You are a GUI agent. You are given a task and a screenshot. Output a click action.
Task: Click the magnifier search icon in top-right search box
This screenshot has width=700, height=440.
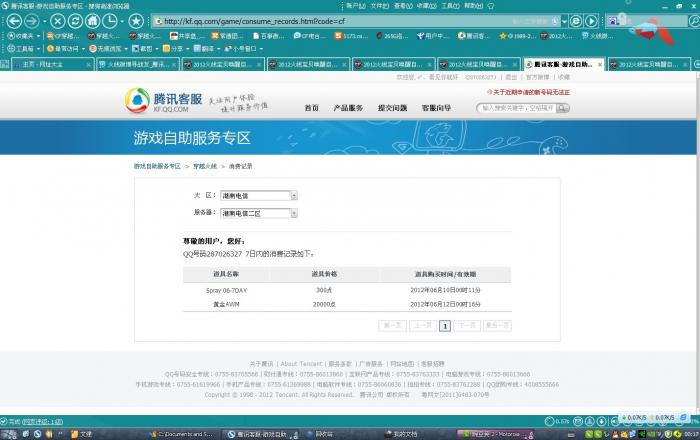[695, 21]
